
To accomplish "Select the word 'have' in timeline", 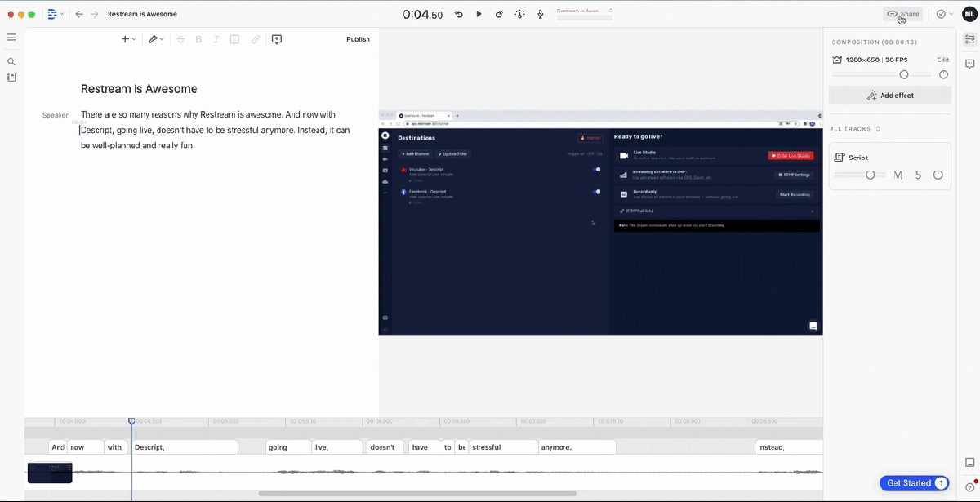I will pos(424,447).
